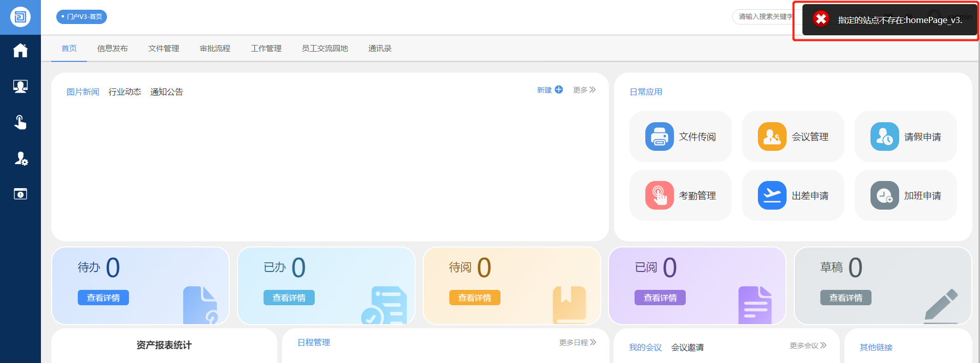Click the purple document icon in the 已阅 card
This screenshot has width=980, height=363.
pyautogui.click(x=755, y=305)
